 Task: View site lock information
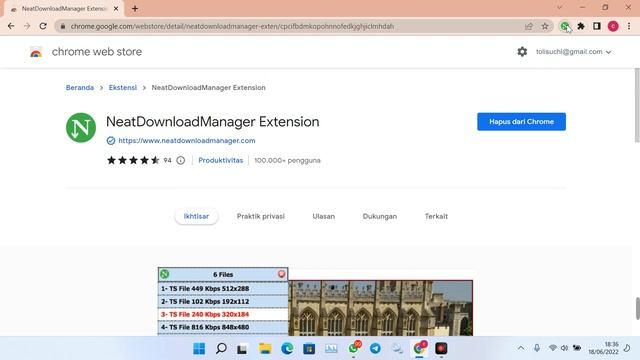click(62, 26)
